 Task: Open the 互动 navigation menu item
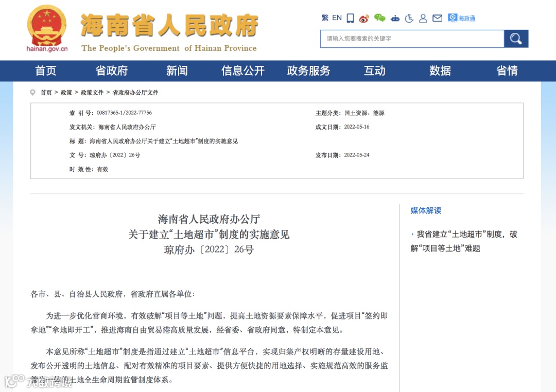374,71
